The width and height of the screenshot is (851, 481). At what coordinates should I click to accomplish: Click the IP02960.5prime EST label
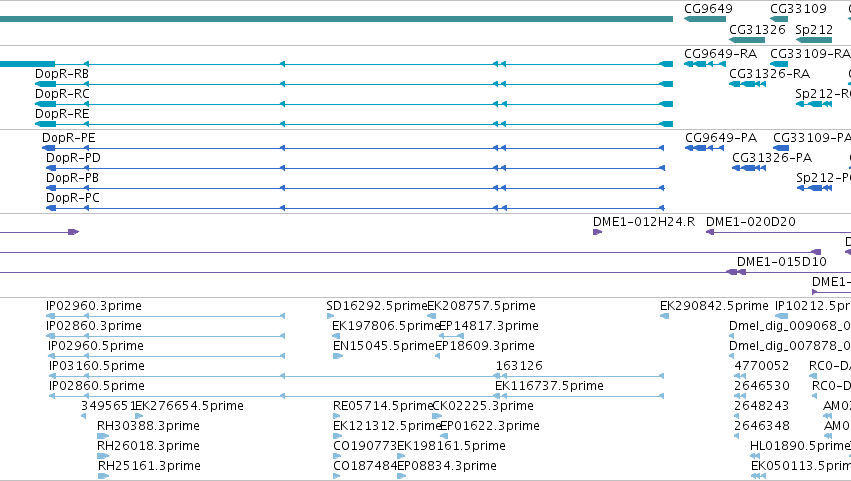pyautogui.click(x=96, y=346)
